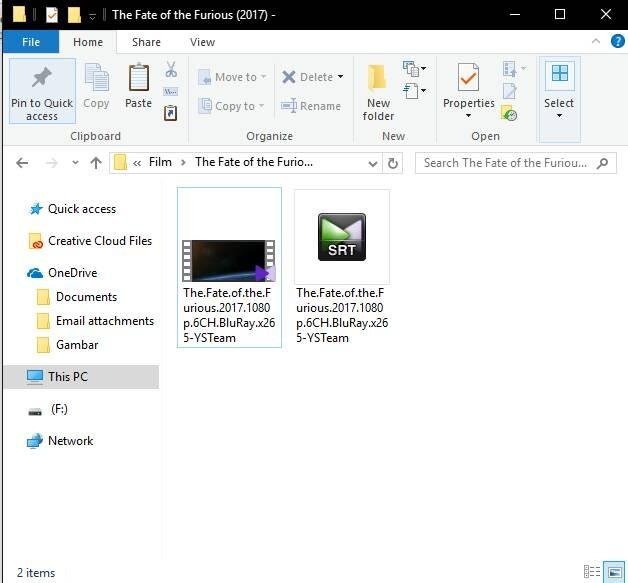The width and height of the screenshot is (628, 583).
Task: Click the New item icon in ribbon
Action: 411,68
